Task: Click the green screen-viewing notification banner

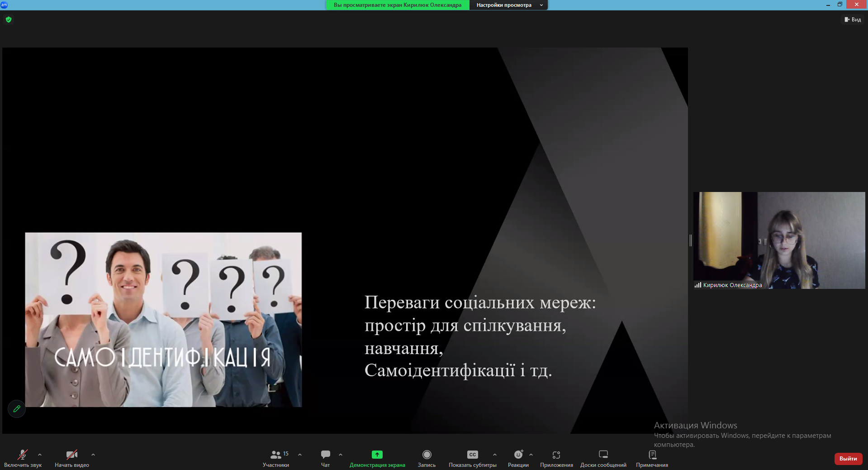Action: (398, 5)
